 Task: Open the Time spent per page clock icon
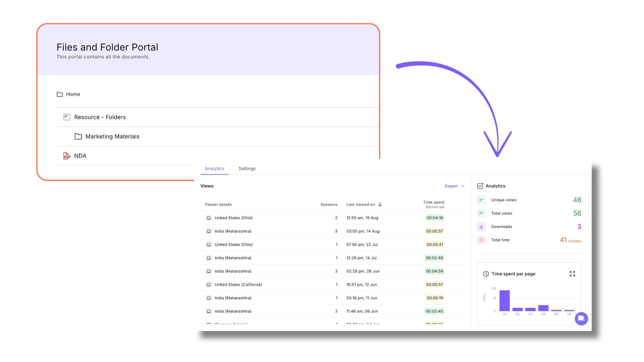tap(486, 274)
